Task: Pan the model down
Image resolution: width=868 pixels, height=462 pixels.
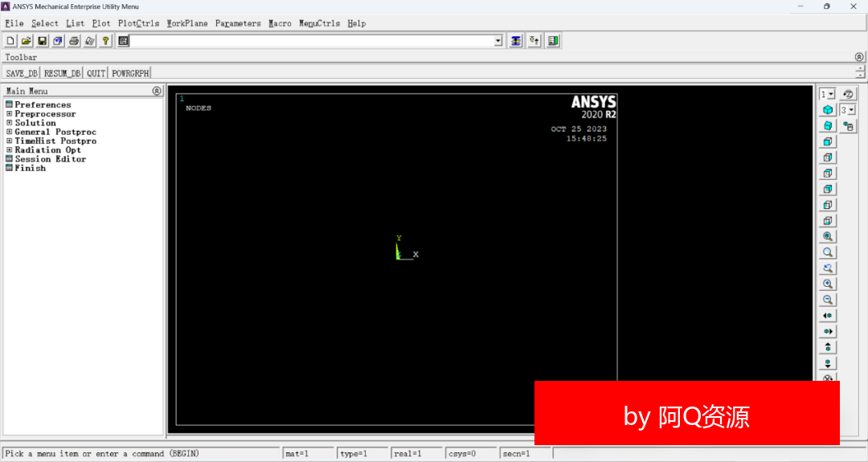Action: (x=828, y=363)
